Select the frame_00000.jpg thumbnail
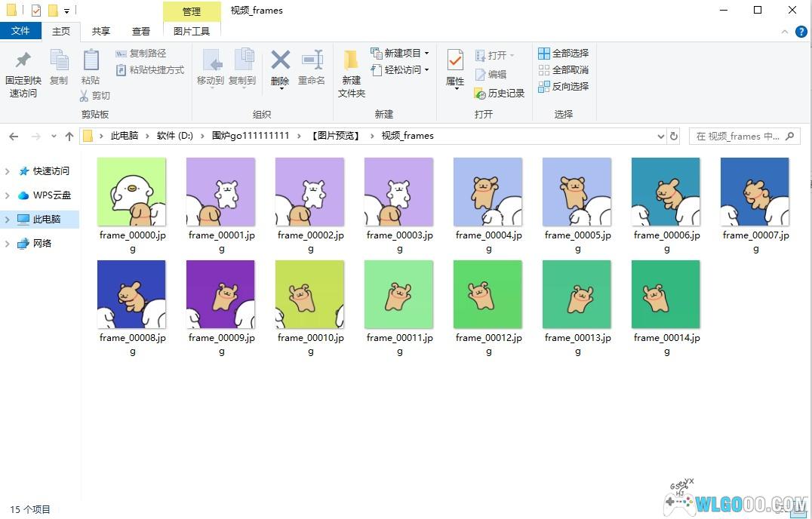Viewport: 812px width, 519px height. pyautogui.click(x=132, y=192)
